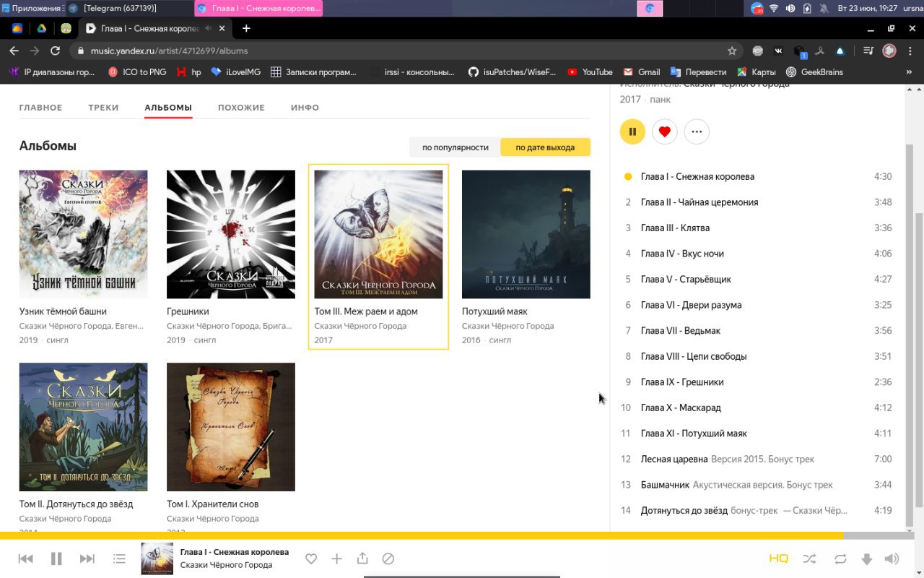Open the ICO to PNG bookmark

coord(137,72)
